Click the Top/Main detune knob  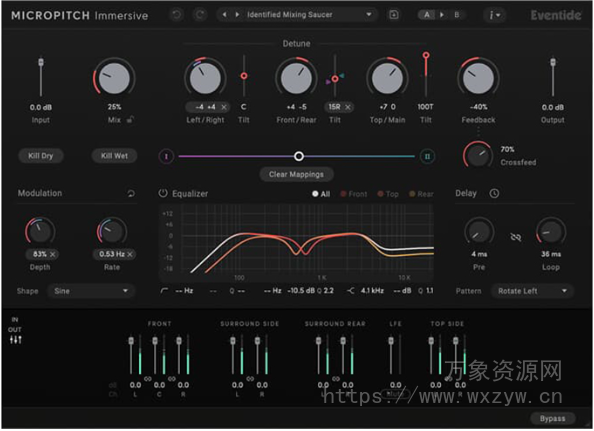[x=387, y=78]
